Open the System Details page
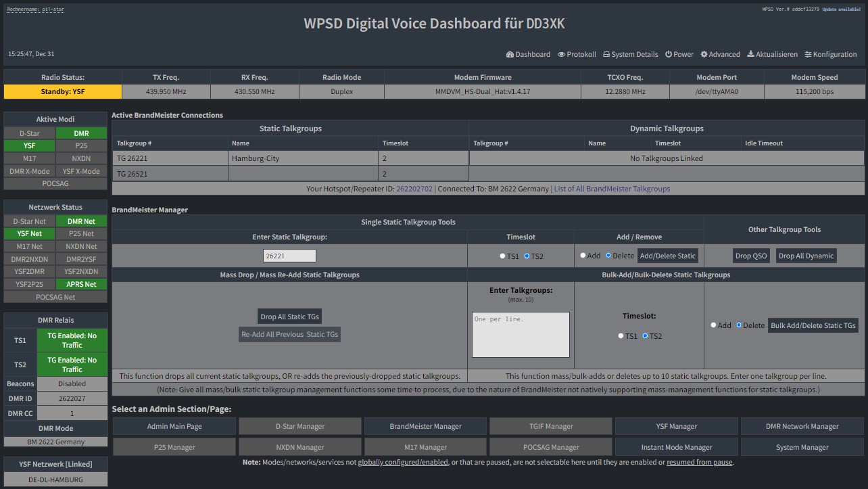 630,54
